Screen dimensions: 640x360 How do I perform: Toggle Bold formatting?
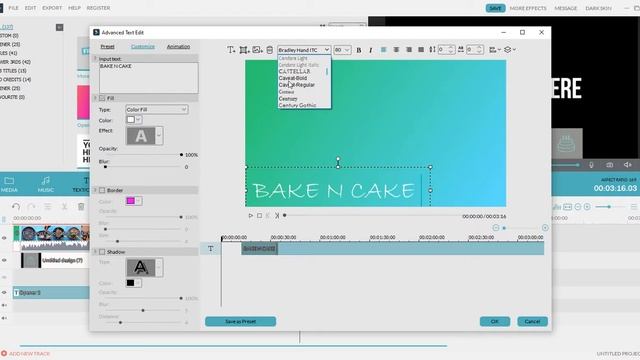coord(359,50)
